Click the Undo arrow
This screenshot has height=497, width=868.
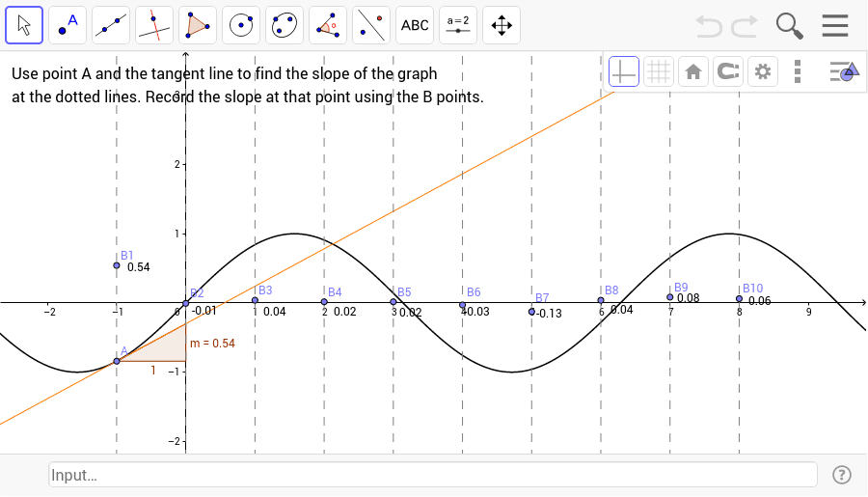pos(709,25)
